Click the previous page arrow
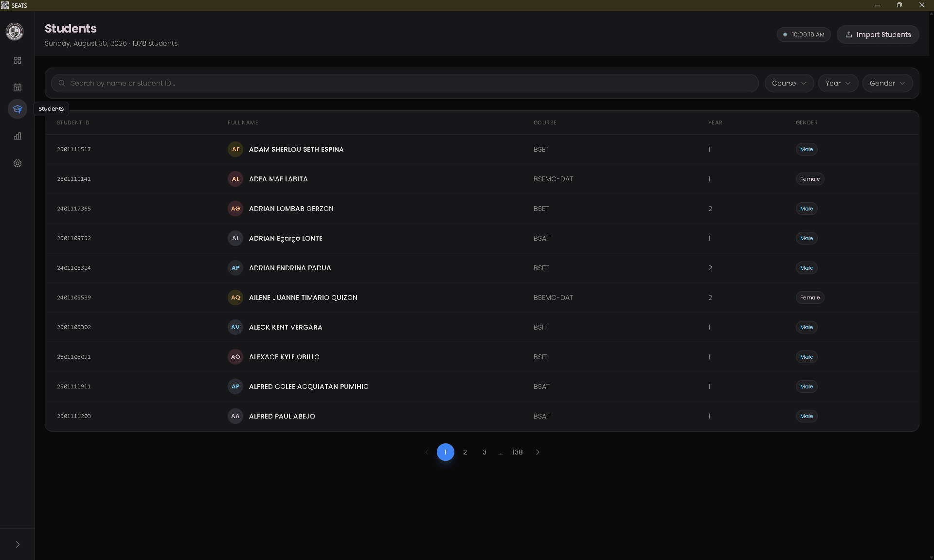 (427, 452)
